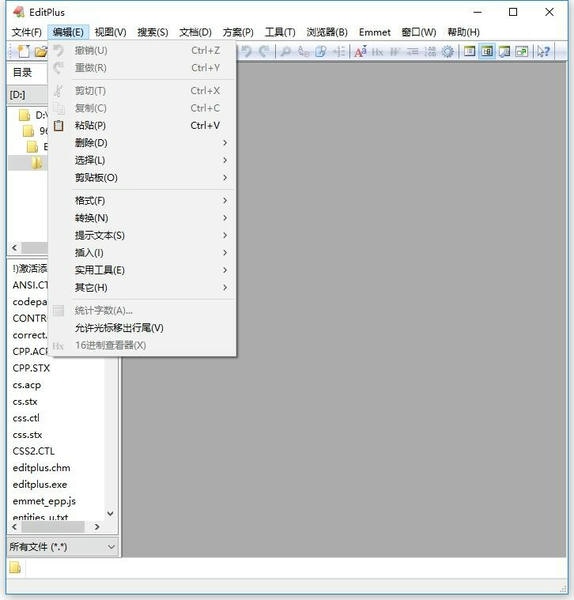This screenshot has height=600, width=574.
Task: Click the Replace toolbar icon
Action: coord(303,51)
